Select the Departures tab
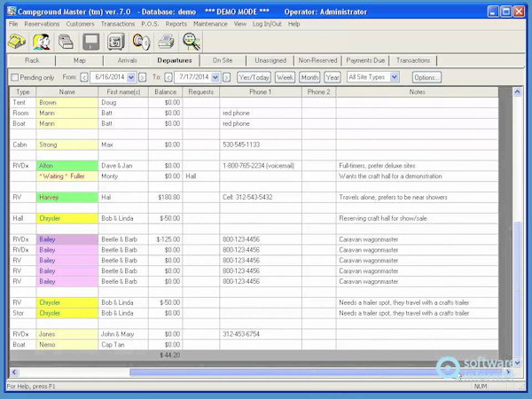This screenshot has width=532, height=399. [175, 60]
